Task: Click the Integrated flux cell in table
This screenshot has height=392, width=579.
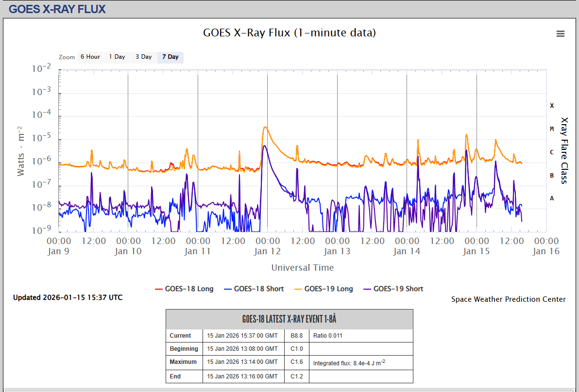Action: pos(349,363)
